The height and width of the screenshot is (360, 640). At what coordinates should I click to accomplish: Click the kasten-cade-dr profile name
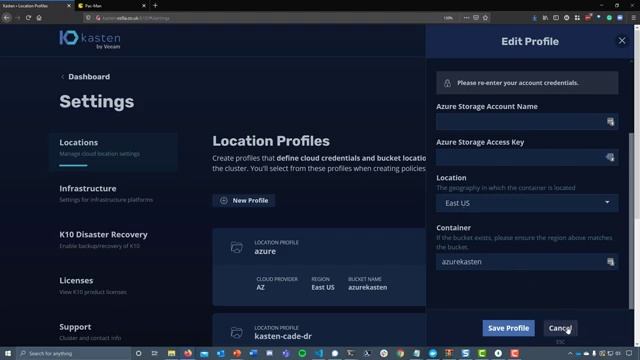pos(283,336)
